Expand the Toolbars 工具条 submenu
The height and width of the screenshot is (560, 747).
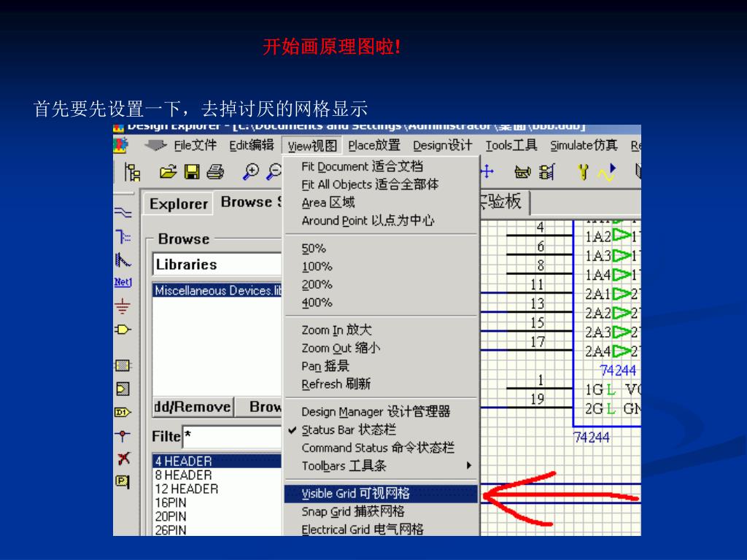[x=381, y=466]
